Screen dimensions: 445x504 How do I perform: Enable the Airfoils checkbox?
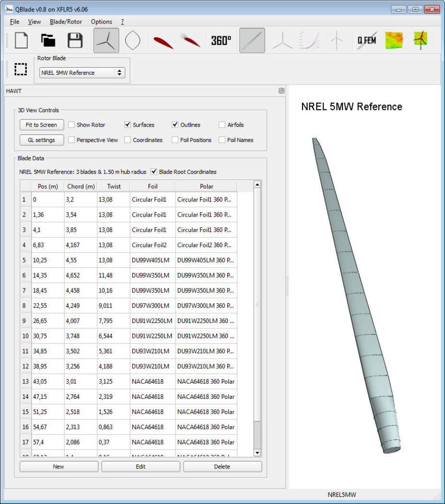tap(222, 125)
